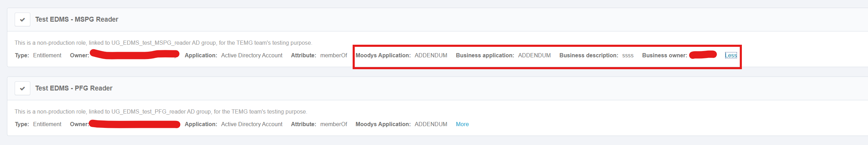
Task: Click Active Directory Account in MSPG Reader row
Action: pyautogui.click(x=252, y=55)
